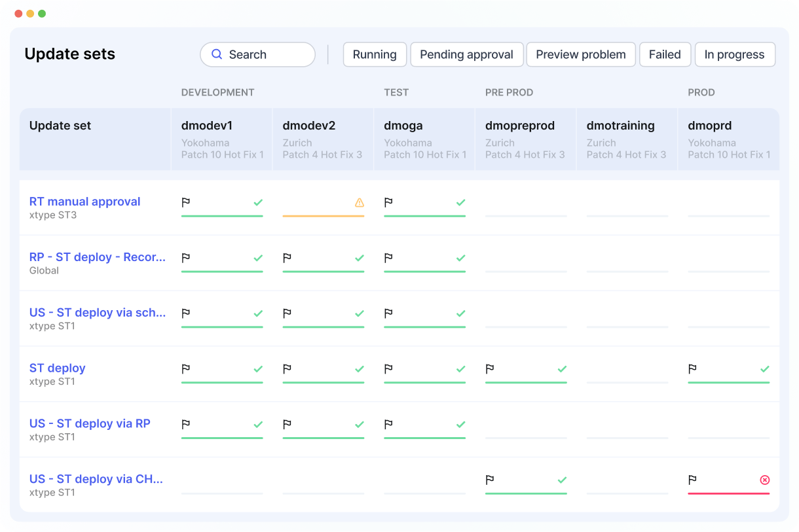Toggle the Pending approval filter
Image resolution: width=799 pixels, height=532 pixels.
pos(467,54)
